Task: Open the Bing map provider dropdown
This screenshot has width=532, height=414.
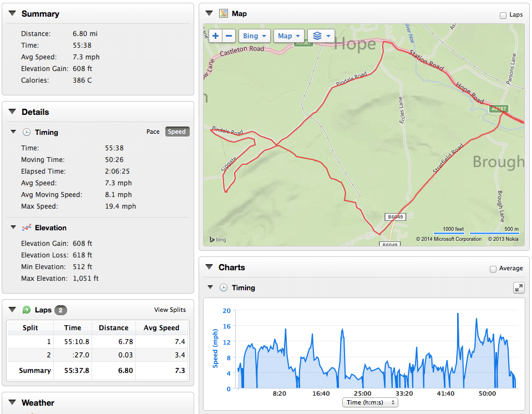Action: point(255,36)
